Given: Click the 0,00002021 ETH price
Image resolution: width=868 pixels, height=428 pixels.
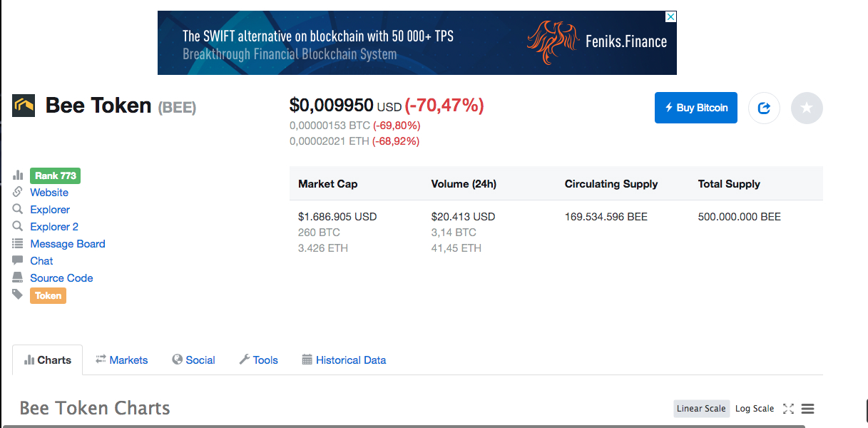Looking at the screenshot, I should click(x=330, y=141).
